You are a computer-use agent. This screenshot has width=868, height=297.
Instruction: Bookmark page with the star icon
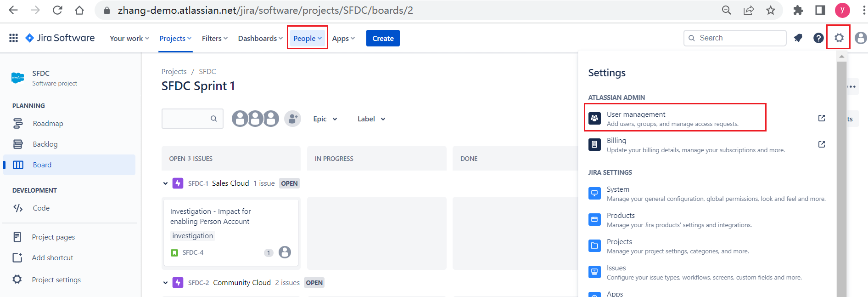click(771, 10)
